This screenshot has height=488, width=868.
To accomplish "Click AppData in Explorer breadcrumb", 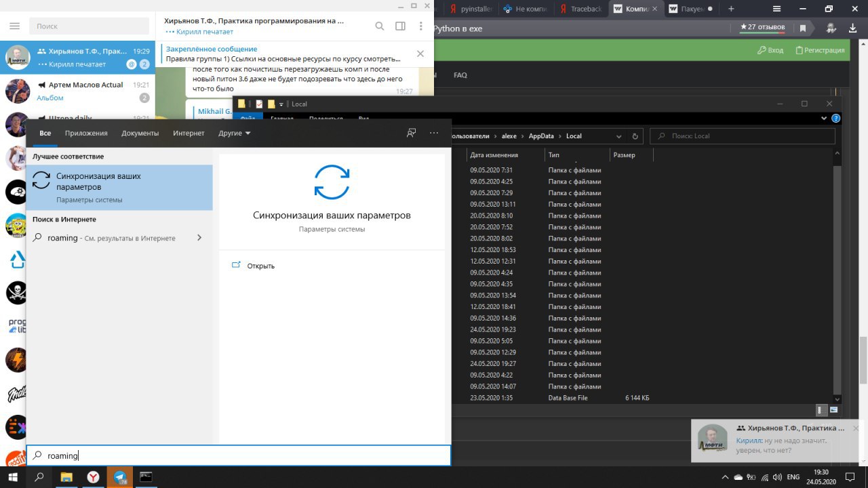I will 541,136.
